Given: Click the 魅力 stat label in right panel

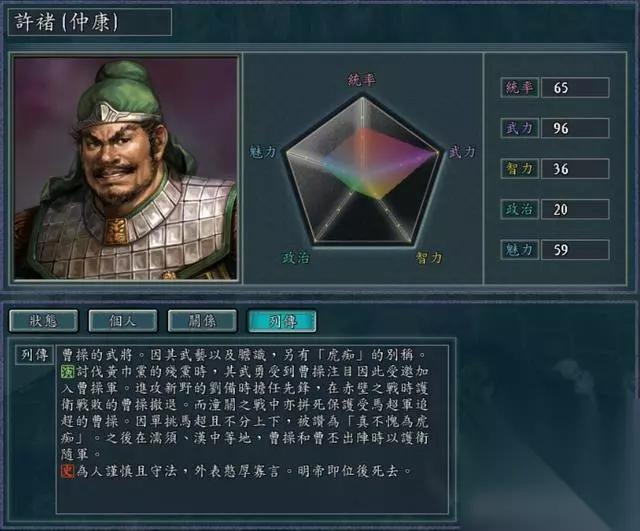Looking at the screenshot, I should (520, 250).
